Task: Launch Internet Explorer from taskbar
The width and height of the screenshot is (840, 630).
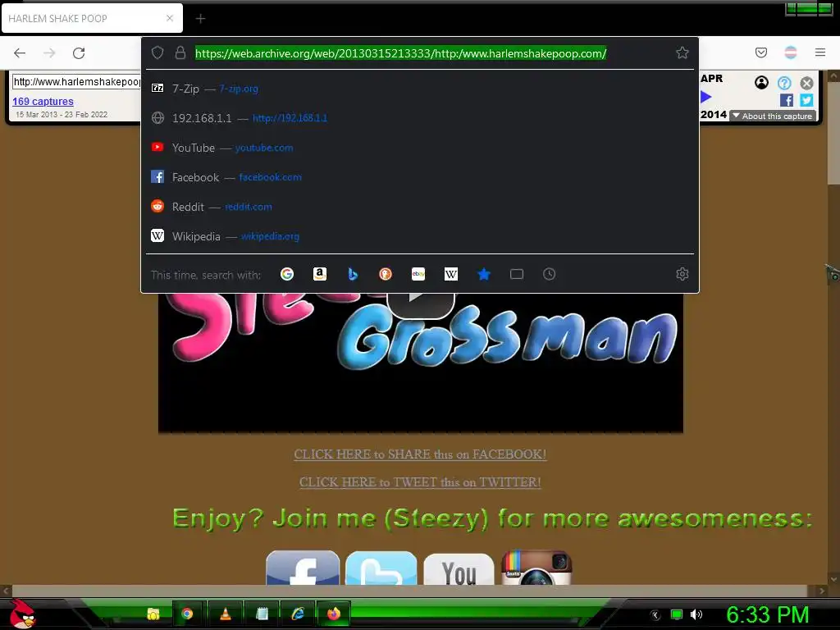Action: point(298,614)
